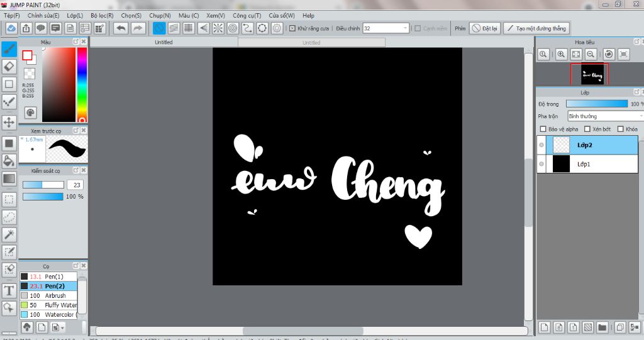Open the color palette icon
Viewport: 644px width, 340px height.
pos(30,112)
